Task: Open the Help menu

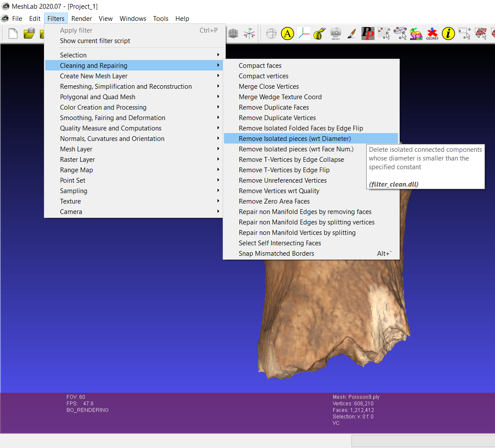Action: 182,19
